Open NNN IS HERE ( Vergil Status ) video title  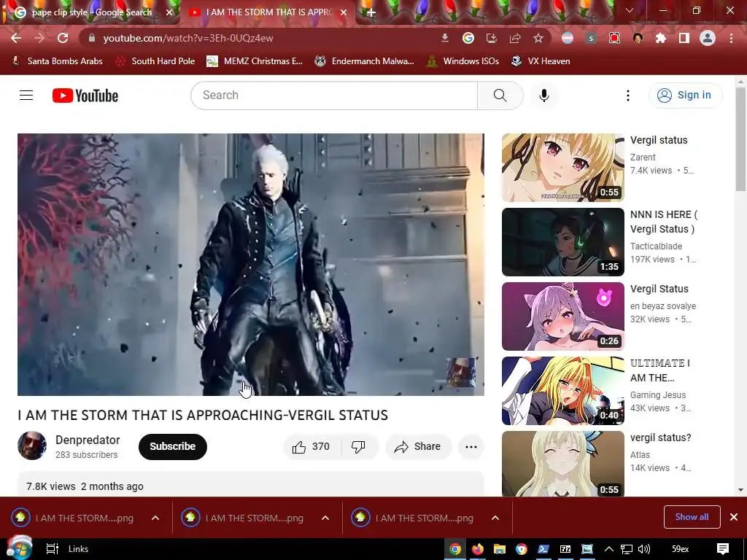pos(664,222)
